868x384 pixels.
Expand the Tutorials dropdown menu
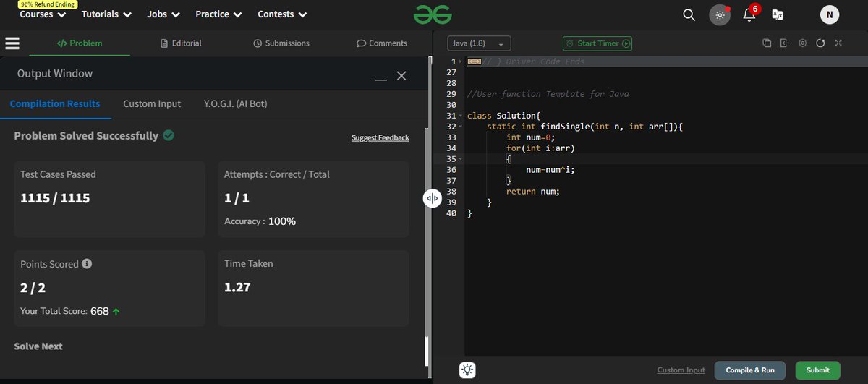coord(106,14)
